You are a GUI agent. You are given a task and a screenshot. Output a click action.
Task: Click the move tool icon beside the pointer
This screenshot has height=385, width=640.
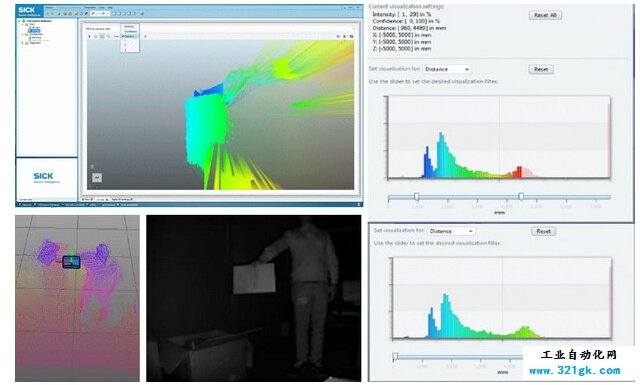(x=96, y=36)
